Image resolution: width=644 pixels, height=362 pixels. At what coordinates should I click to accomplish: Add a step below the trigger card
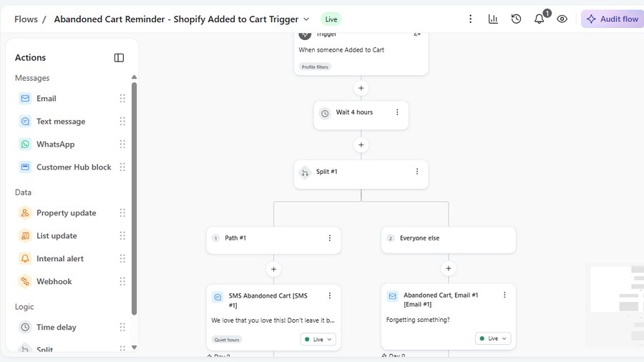click(x=361, y=88)
